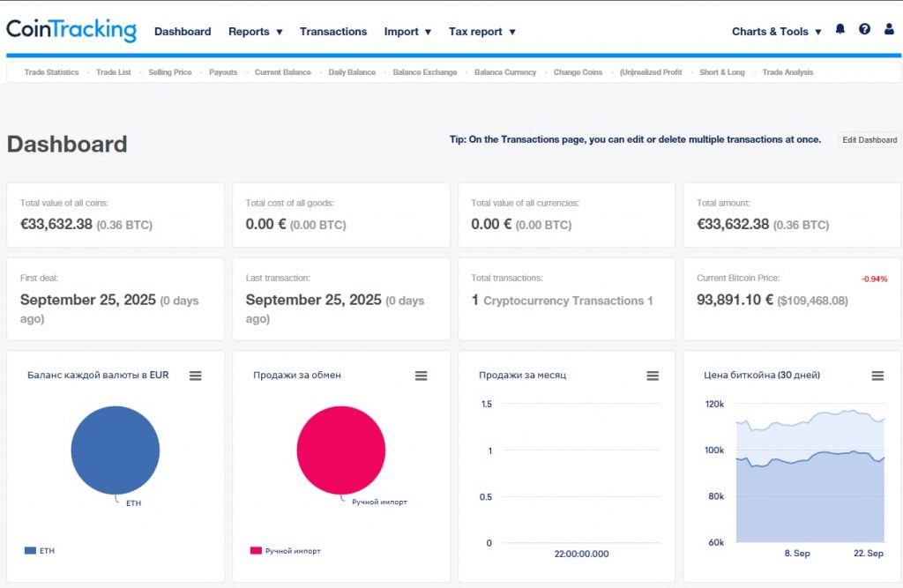
Task: Open the Charts & Tools dropdown
Action: (776, 32)
